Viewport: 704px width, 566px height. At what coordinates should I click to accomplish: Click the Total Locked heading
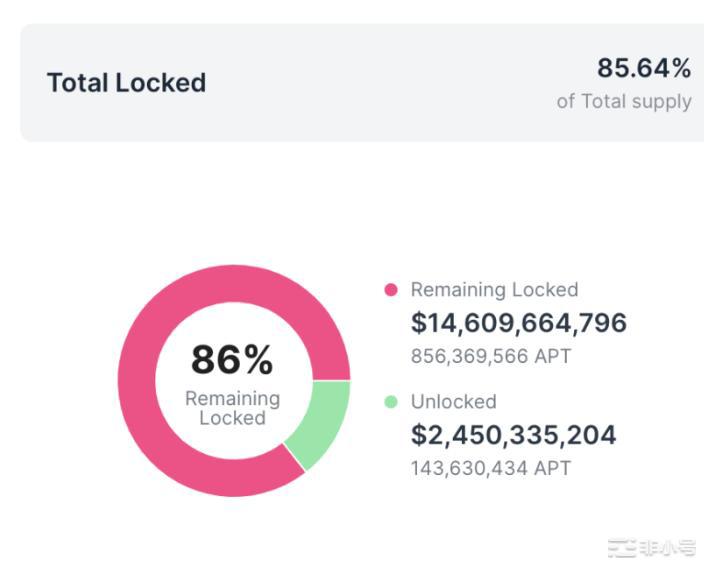click(x=126, y=82)
